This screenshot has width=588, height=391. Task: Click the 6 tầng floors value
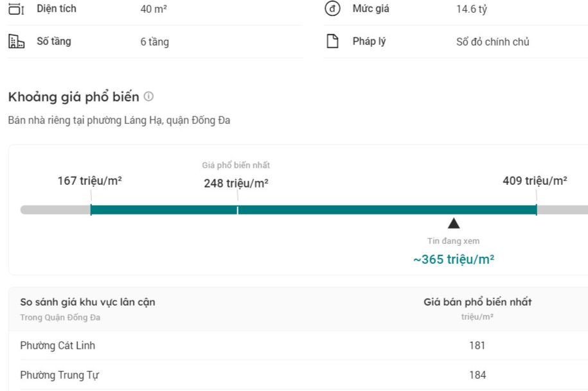click(x=154, y=42)
